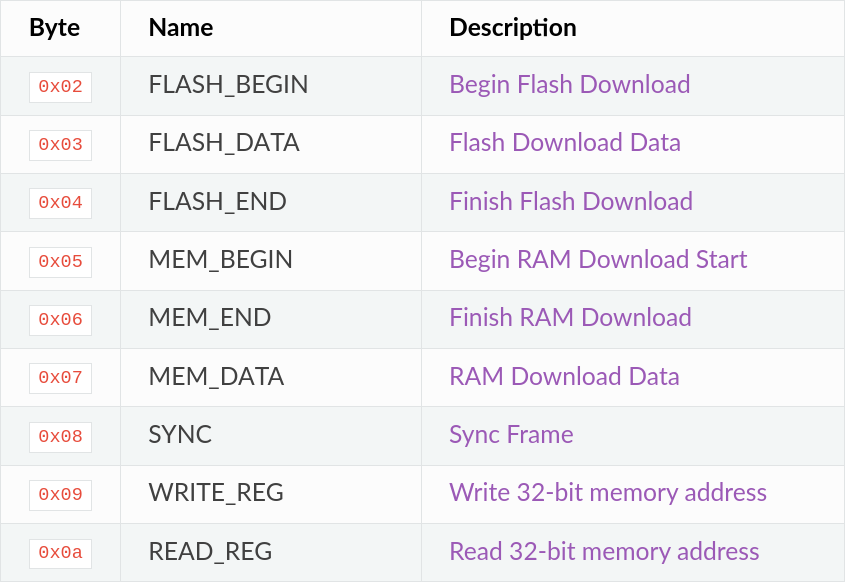Click the SYNC name cell

pyautogui.click(x=180, y=435)
